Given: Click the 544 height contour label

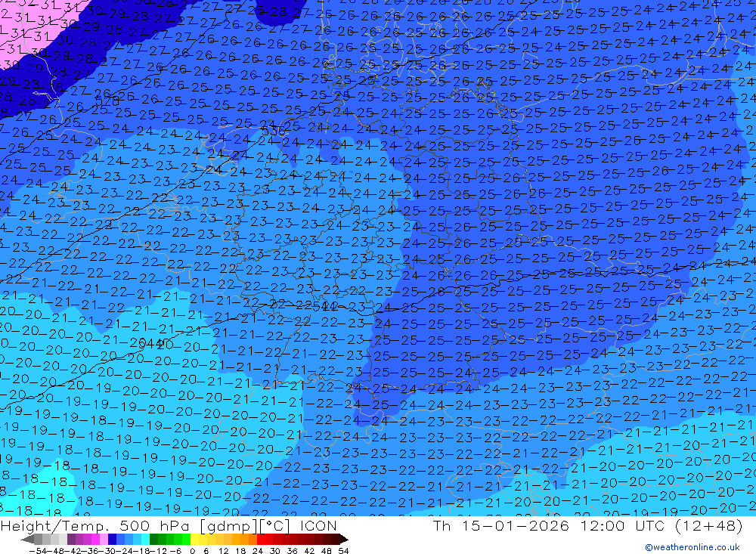Looking at the screenshot, I should pyautogui.click(x=324, y=305).
